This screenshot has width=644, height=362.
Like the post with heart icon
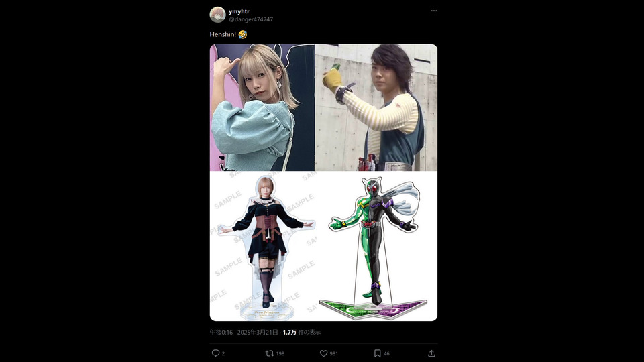[323, 353]
